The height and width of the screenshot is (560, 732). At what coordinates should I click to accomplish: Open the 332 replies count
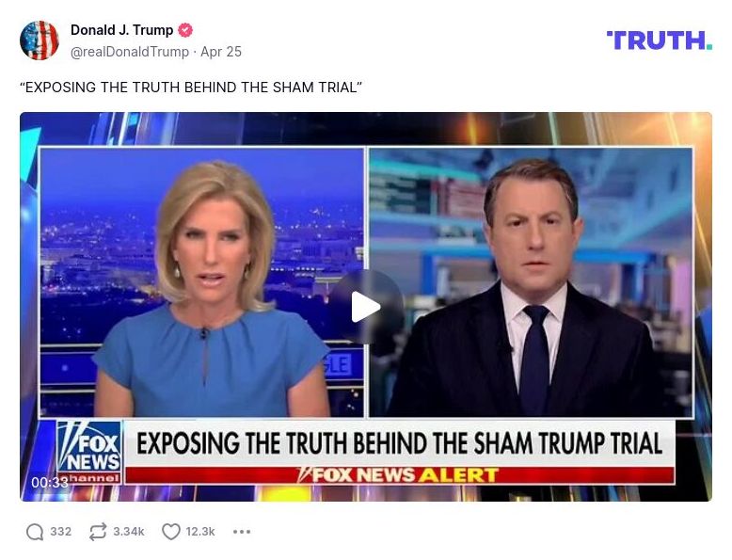pos(61,532)
